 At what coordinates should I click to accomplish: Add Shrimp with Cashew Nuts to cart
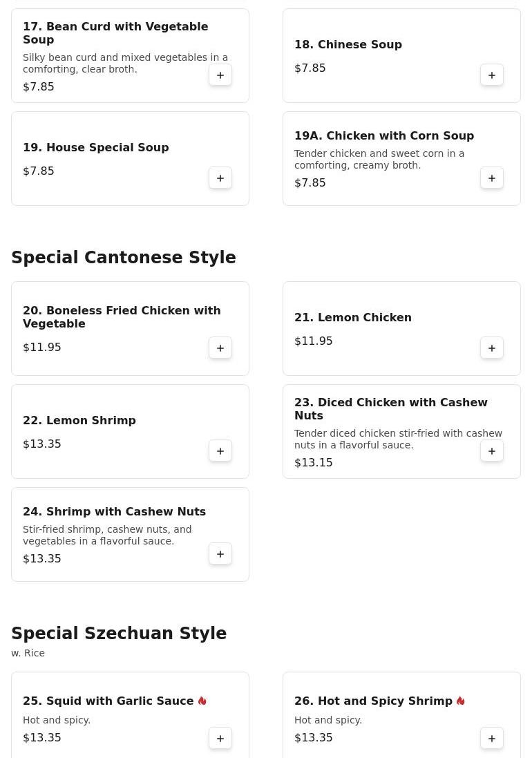click(220, 554)
